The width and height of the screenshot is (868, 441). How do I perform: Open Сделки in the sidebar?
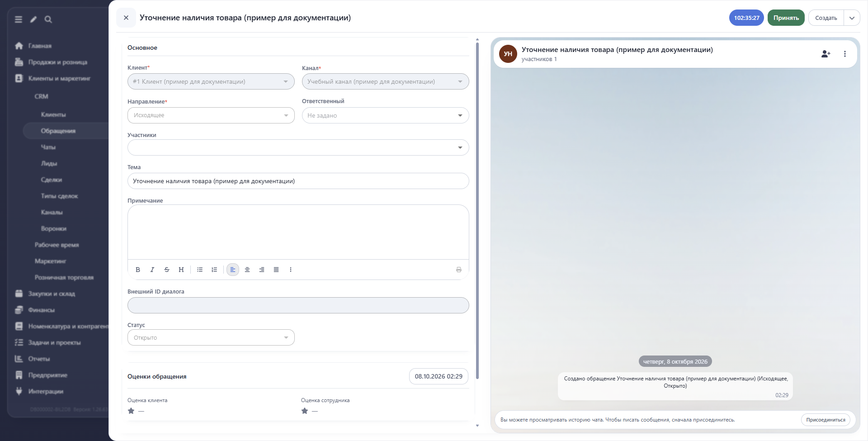coord(52,180)
